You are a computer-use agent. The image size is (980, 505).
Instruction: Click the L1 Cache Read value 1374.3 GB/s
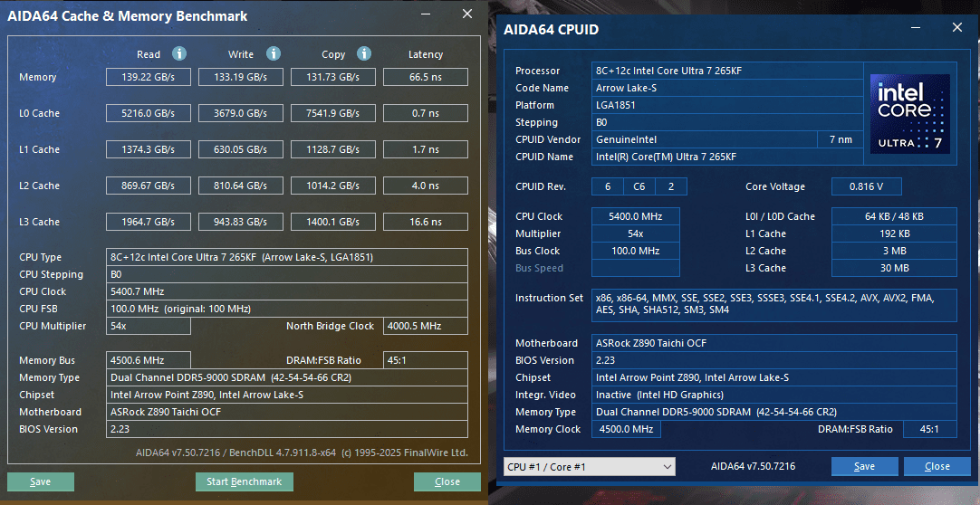point(149,150)
